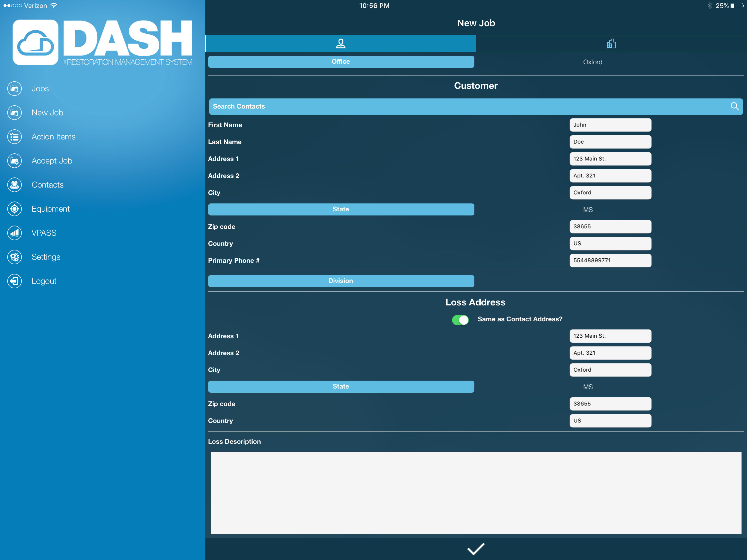Image resolution: width=747 pixels, height=560 pixels.
Task: Tap the Bluetooth status icon
Action: [710, 6]
